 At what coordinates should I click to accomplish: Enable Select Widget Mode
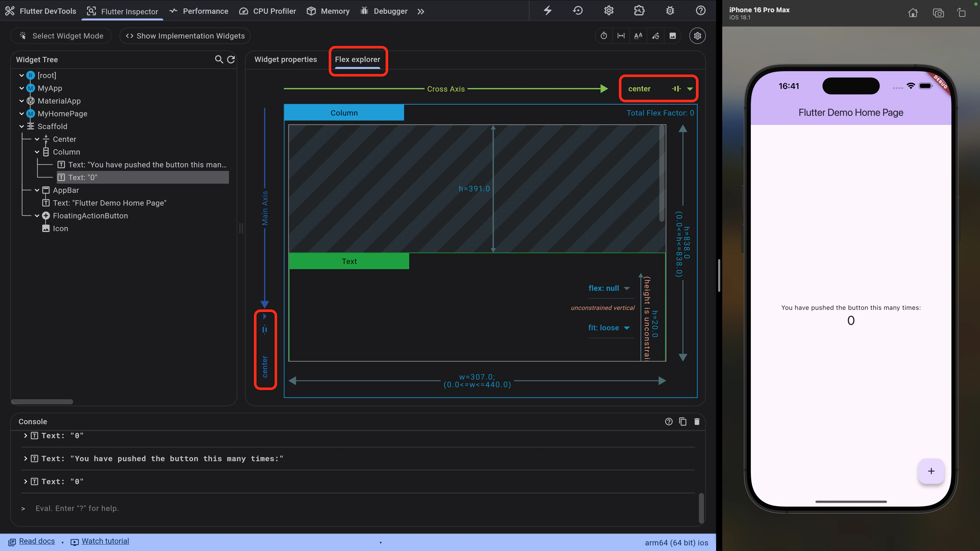(61, 35)
